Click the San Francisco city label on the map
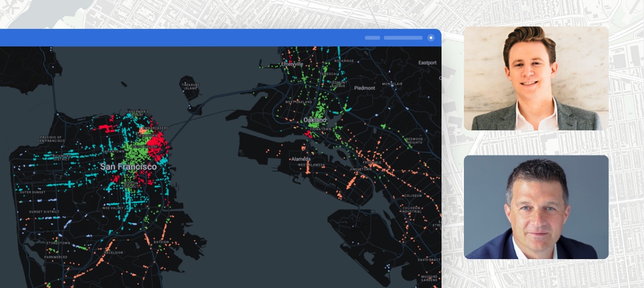644x288 pixels. (x=129, y=166)
